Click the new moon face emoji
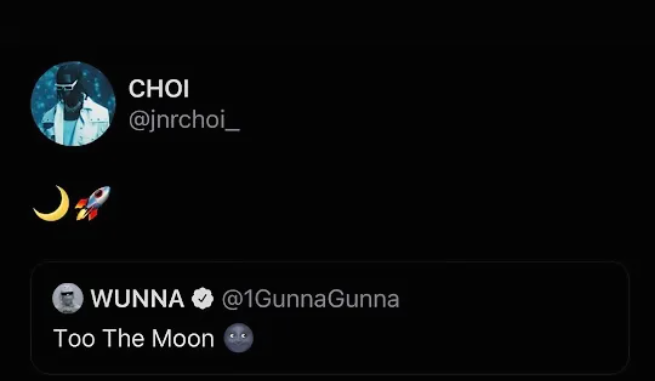This screenshot has height=381, width=655. tap(239, 338)
